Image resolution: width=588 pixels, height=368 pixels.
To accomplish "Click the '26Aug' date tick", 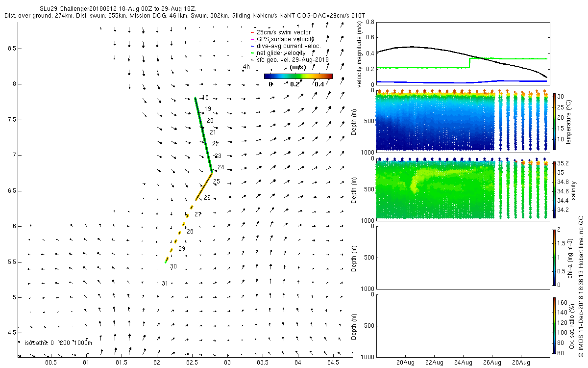I will [x=492, y=363].
